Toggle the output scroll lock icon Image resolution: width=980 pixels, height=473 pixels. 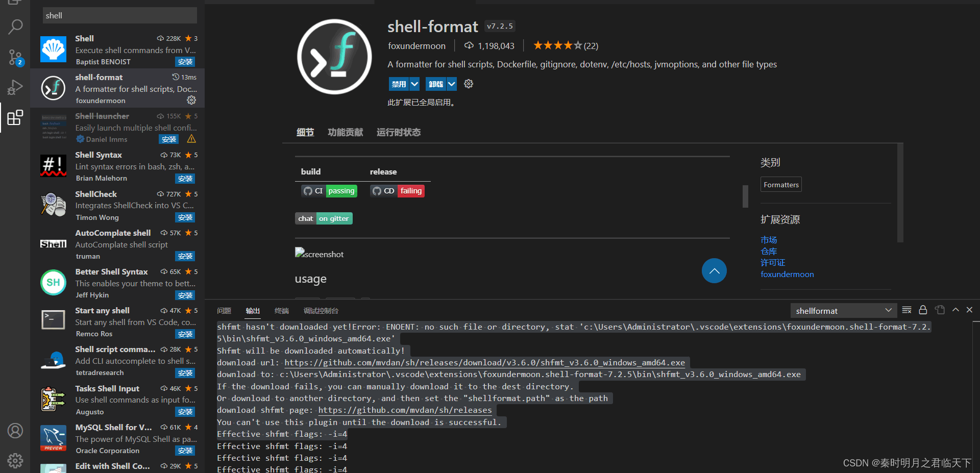[923, 310]
